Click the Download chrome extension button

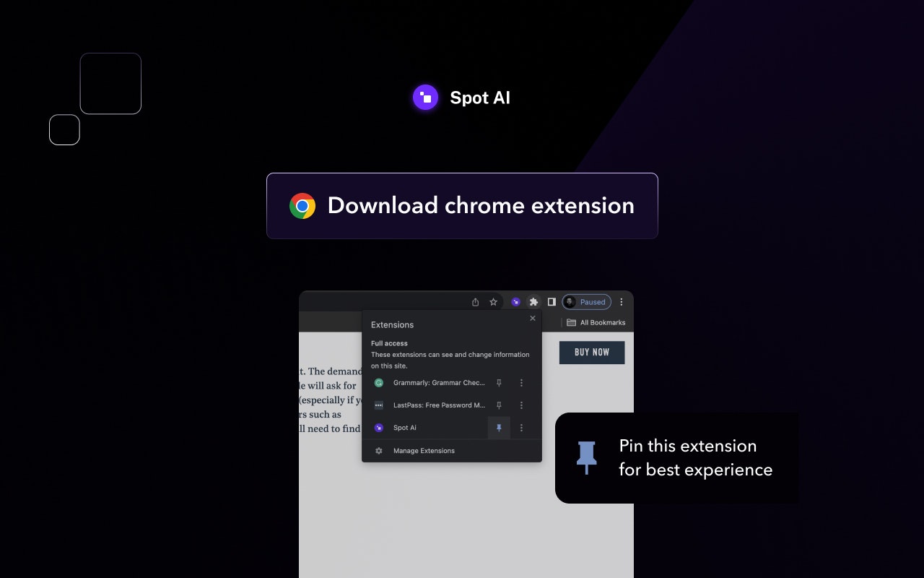[x=462, y=206]
